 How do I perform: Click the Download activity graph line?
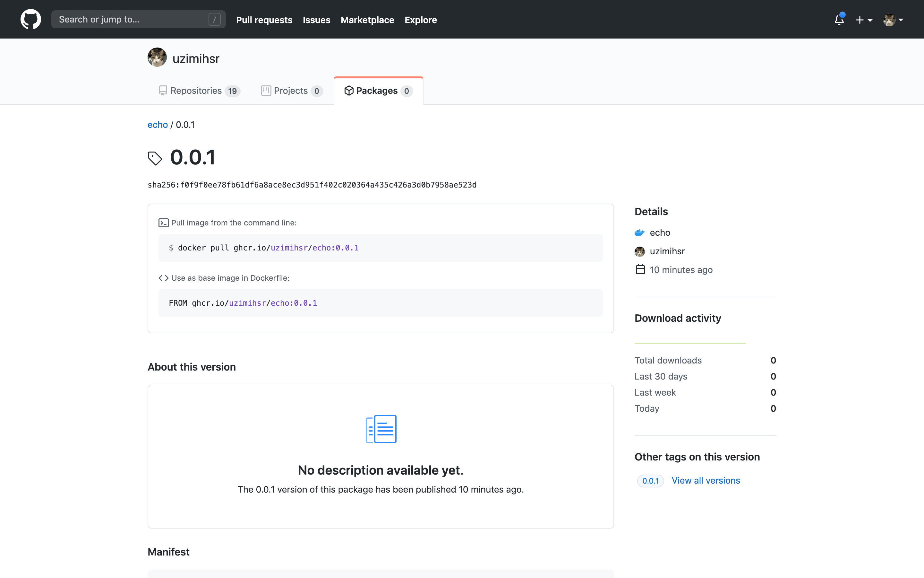click(690, 343)
